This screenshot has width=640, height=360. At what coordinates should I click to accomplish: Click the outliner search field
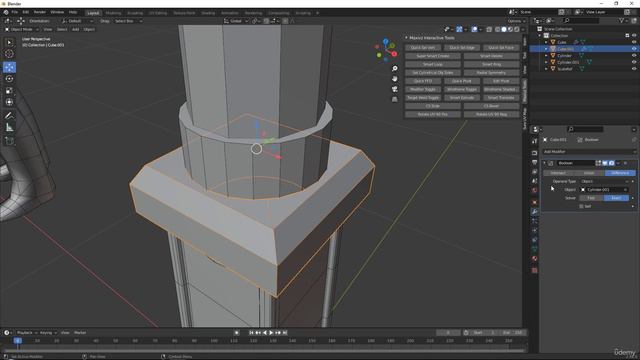point(582,20)
